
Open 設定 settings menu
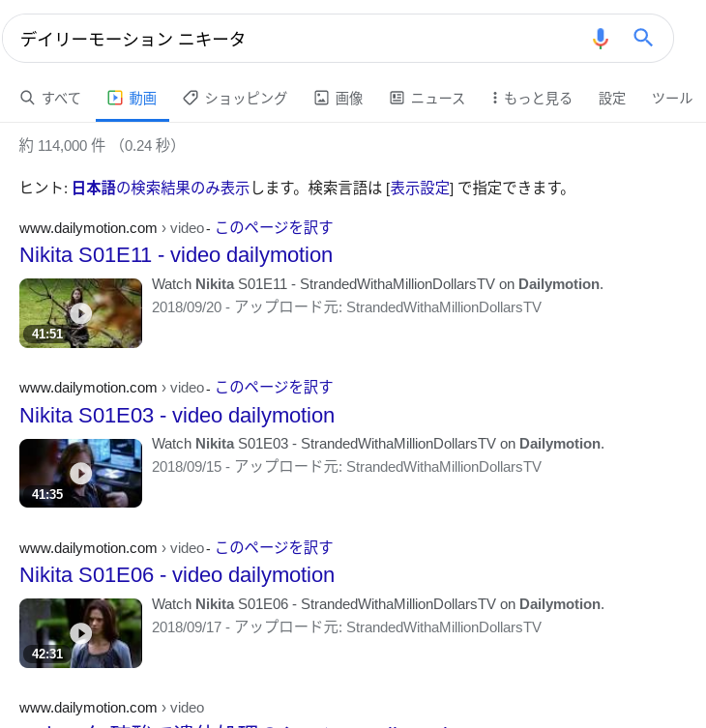coord(612,98)
